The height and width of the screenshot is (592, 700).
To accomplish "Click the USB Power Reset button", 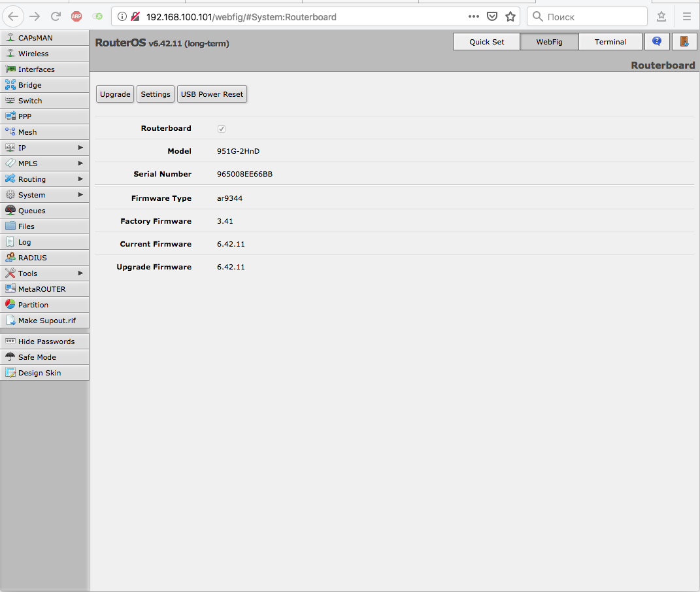I will point(212,94).
